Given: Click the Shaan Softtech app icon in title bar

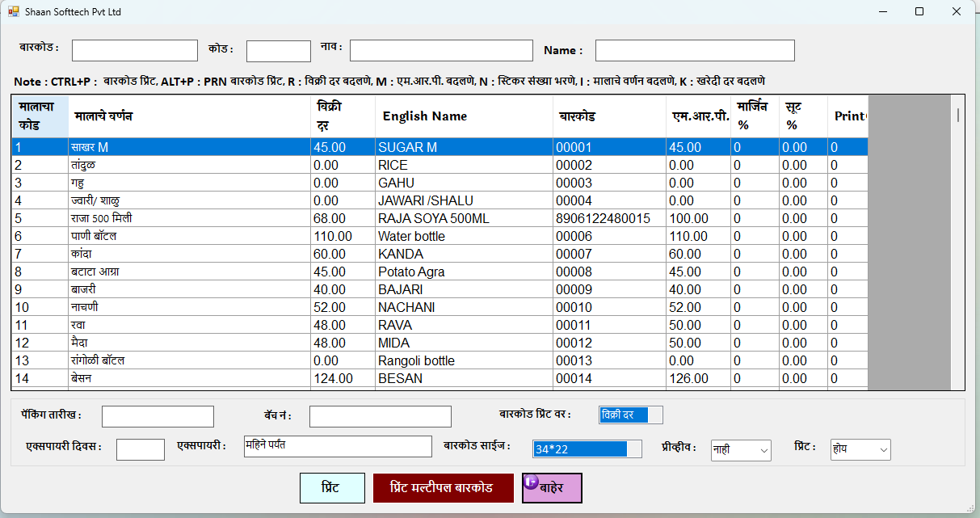Looking at the screenshot, I should pos(13,12).
